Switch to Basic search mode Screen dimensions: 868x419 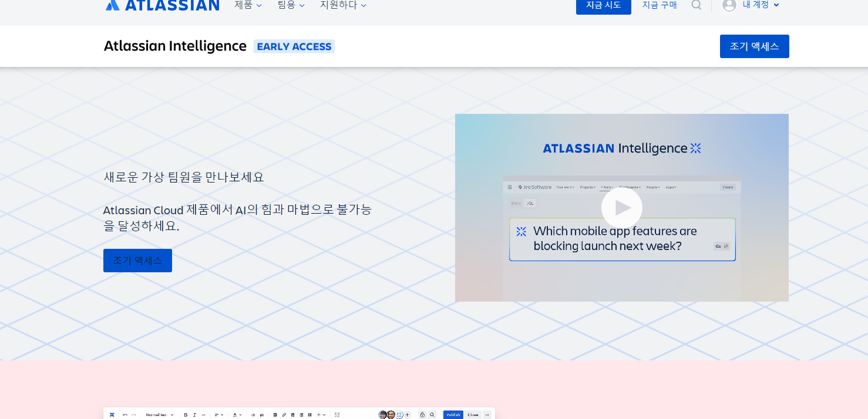pyautogui.click(x=516, y=203)
